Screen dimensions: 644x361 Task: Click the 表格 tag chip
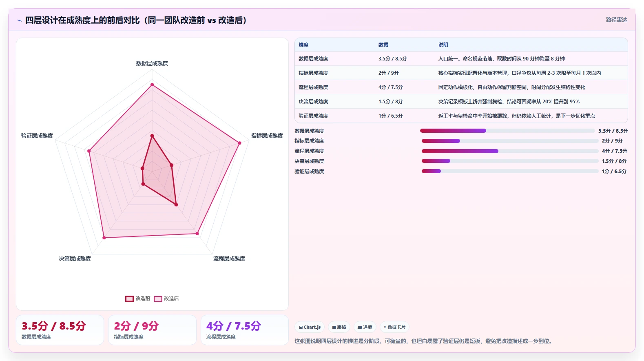339,327
